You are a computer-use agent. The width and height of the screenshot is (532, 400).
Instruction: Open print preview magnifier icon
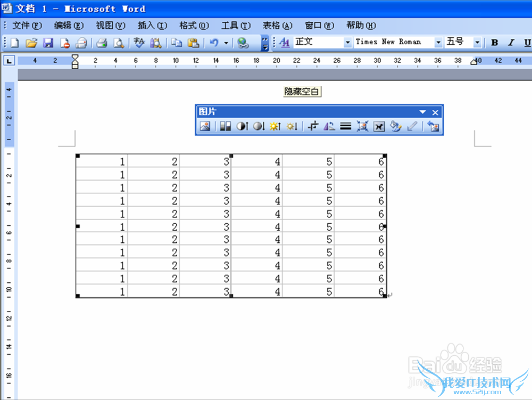[x=119, y=43]
